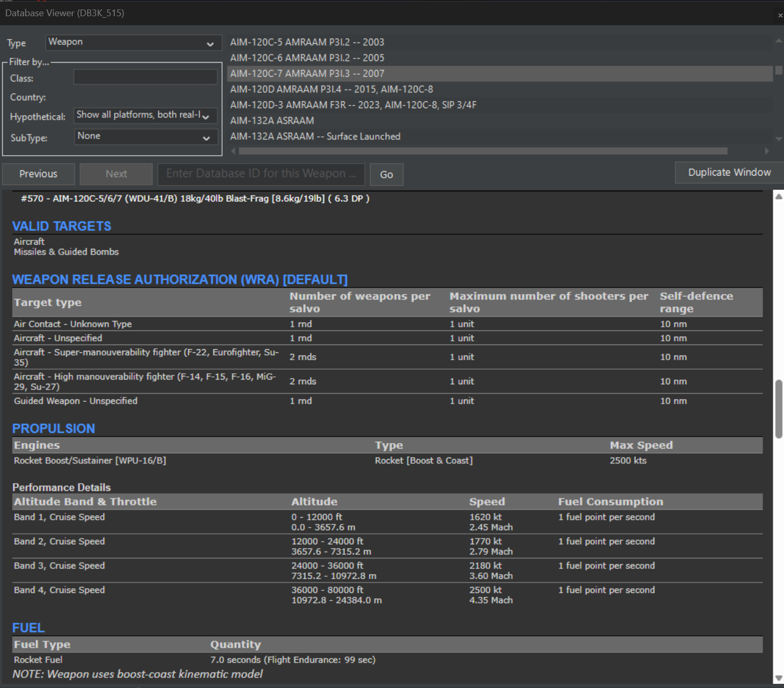The image size is (784, 688).
Task: Click the Class filter input field
Action: 145,76
